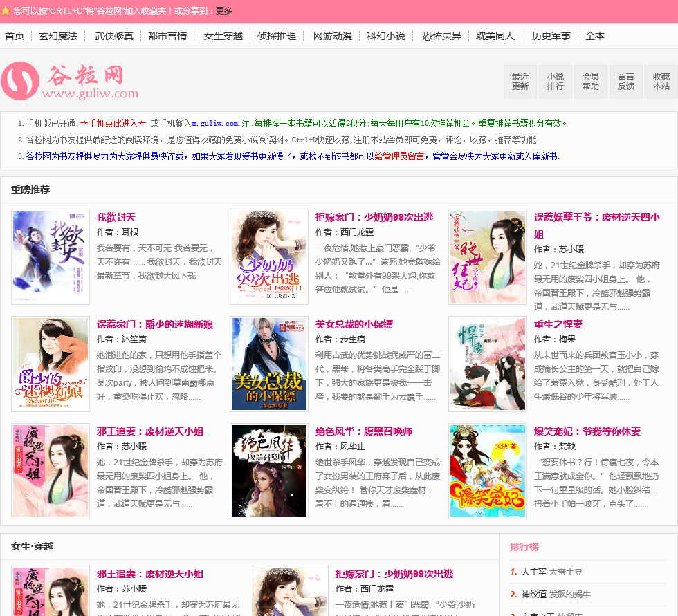Open 废材逆天小姐 cover in 重磅推荐
Screen dimensions: 678x616
coord(51,472)
